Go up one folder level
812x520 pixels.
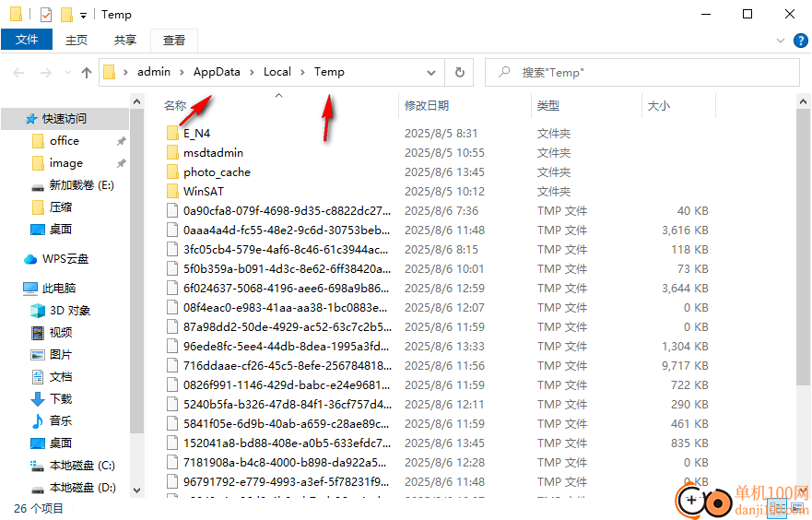[87, 73]
